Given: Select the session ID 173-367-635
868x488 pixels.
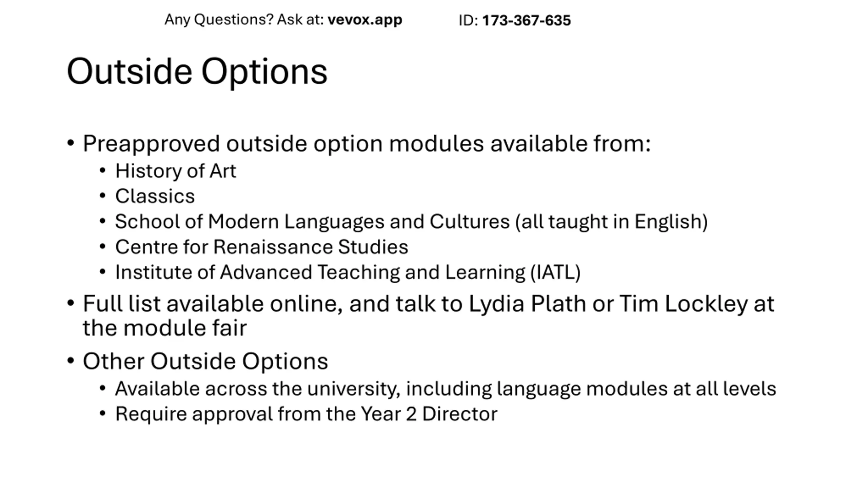Looking at the screenshot, I should pyautogui.click(x=527, y=20).
